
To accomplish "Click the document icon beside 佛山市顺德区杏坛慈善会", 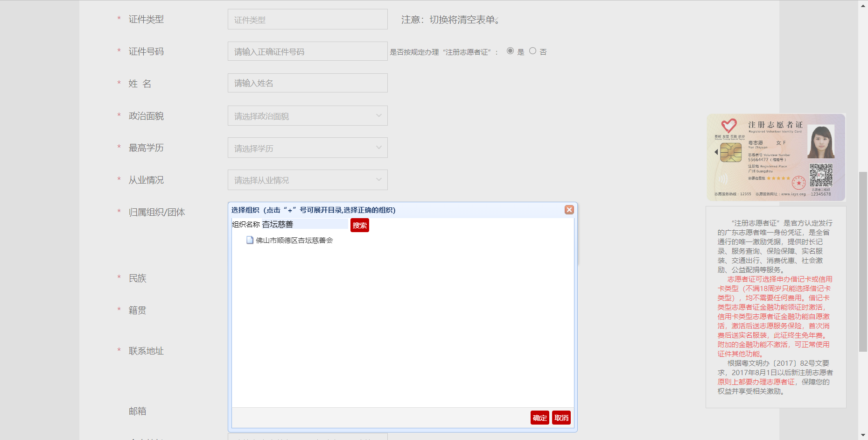I will (250, 240).
